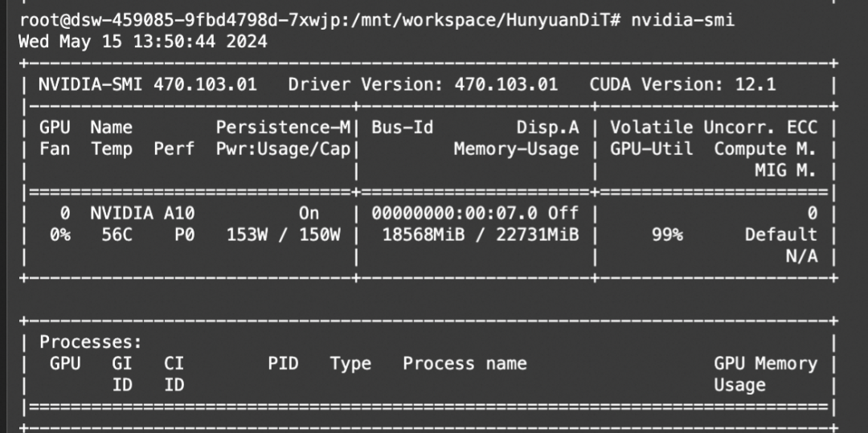The image size is (868, 433).
Task: Select the 'GPU Memory' column header
Action: pyautogui.click(x=766, y=363)
